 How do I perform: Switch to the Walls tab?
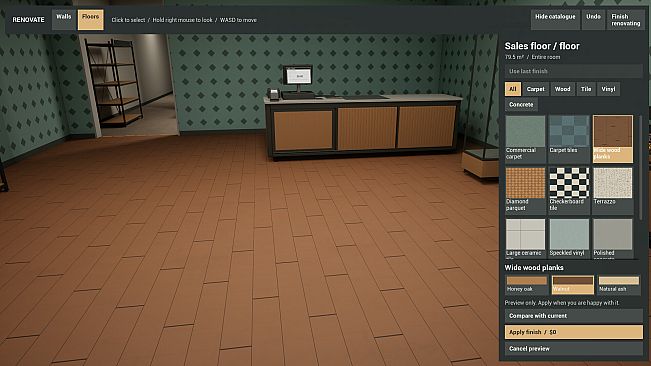point(64,20)
